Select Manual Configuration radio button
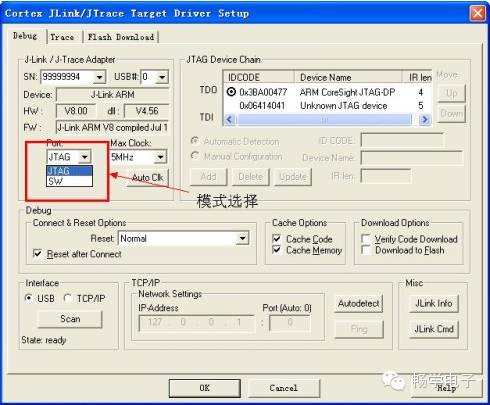The width and height of the screenshot is (490, 405). pos(195,156)
